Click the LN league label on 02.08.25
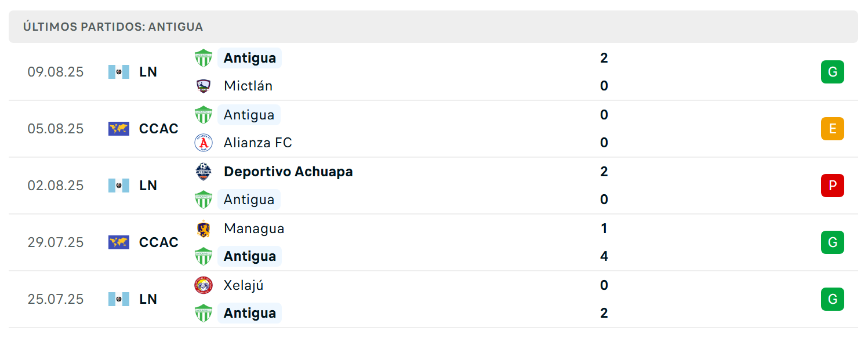Viewport: 868px width, 338px height. (x=148, y=186)
